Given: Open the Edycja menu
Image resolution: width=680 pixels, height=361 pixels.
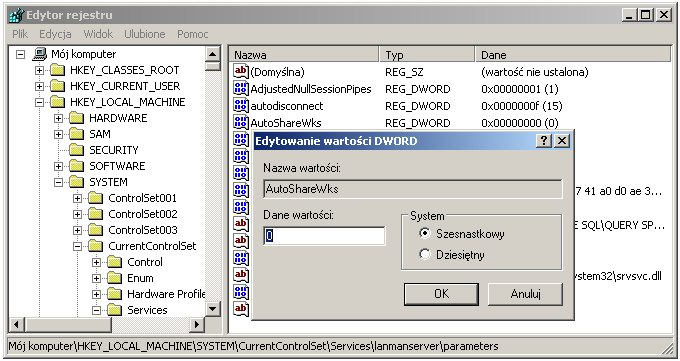Looking at the screenshot, I should (x=55, y=34).
